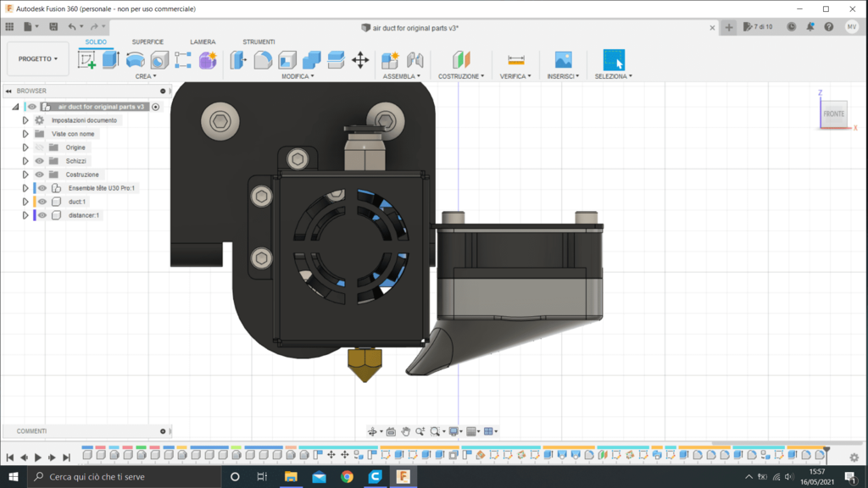
Task: Open the CREA dropdown menu
Action: (146, 76)
